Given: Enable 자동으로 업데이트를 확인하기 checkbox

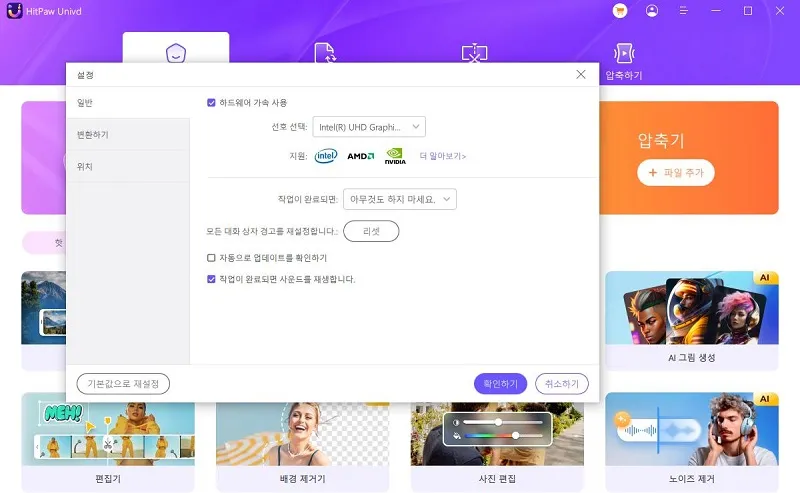Looking at the screenshot, I should 211,258.
